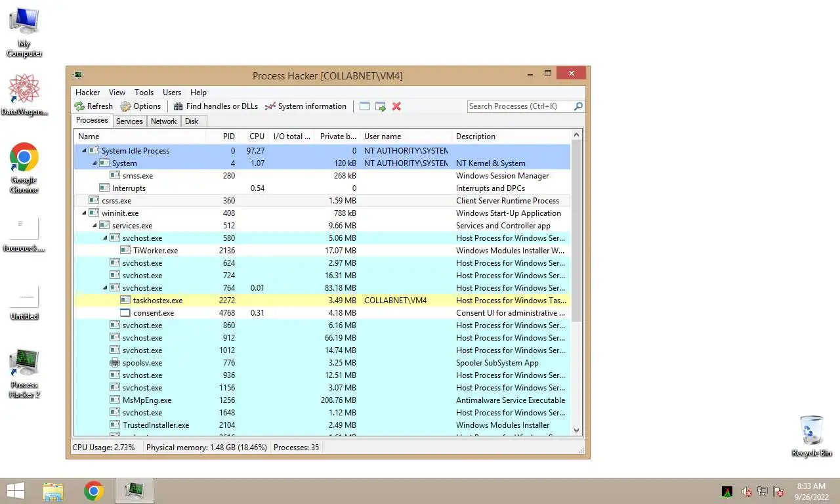The height and width of the screenshot is (504, 840).
Task: Select the Interrupts row
Action: point(322,188)
